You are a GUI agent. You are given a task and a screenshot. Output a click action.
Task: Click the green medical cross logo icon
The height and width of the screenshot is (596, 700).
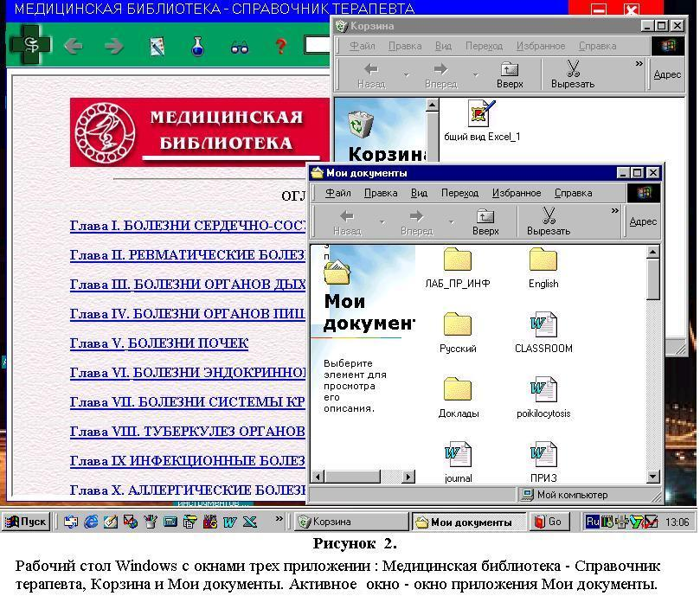(x=31, y=45)
